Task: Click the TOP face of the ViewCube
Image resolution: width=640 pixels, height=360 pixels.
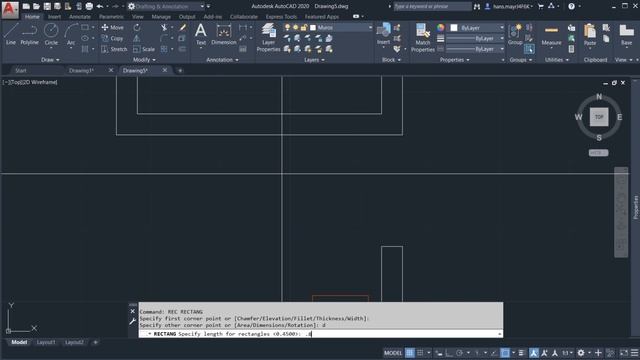Action: 599,117
